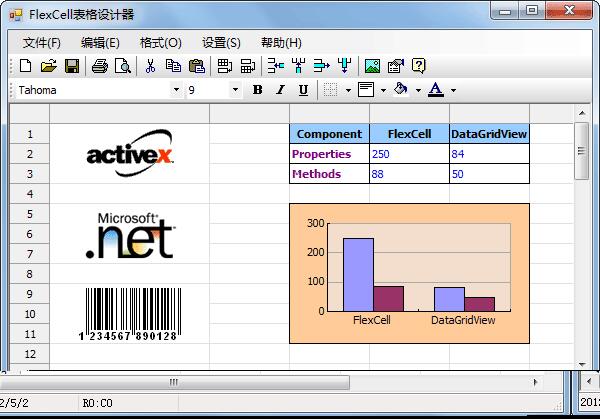This screenshot has width=600, height=419.
Task: Open the Tahoma font name dropdown
Action: [x=176, y=90]
